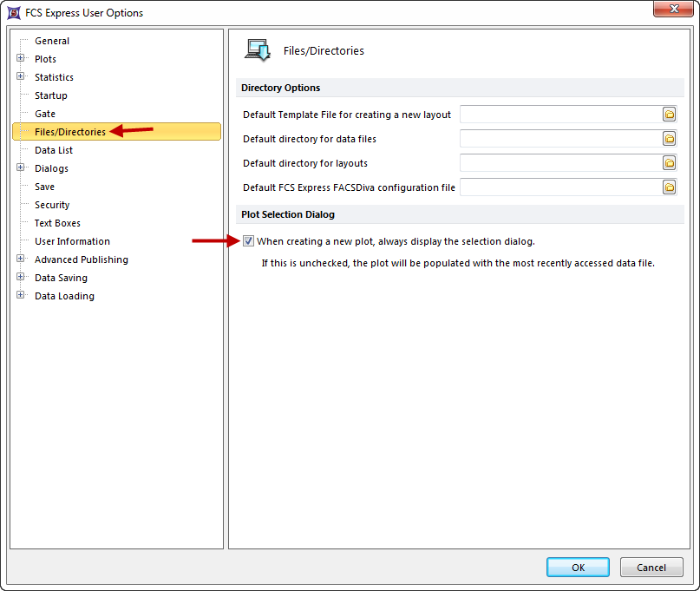
Task: Click the default directory for layouts field
Action: pyautogui.click(x=560, y=163)
